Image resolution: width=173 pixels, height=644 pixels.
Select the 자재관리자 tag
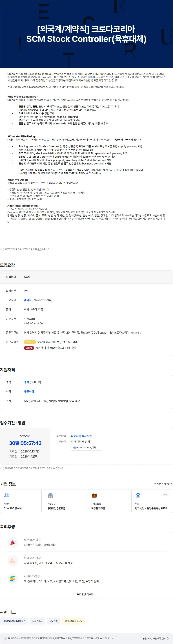pos(37,621)
